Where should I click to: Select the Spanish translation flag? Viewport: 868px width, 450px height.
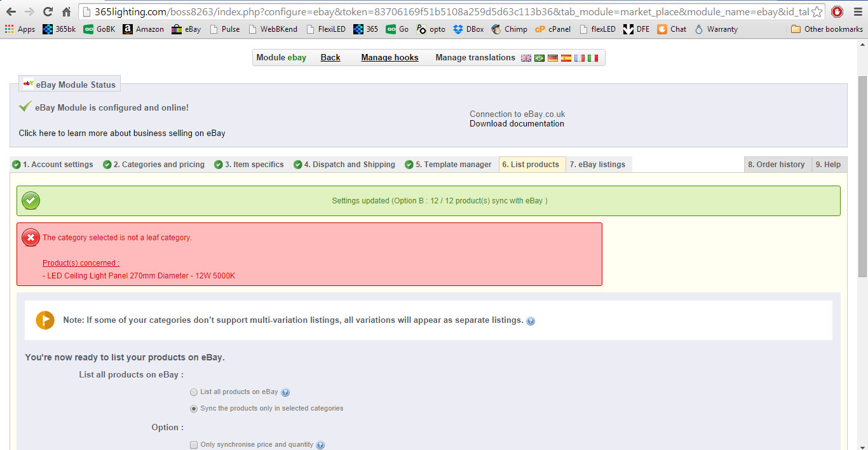coord(566,58)
